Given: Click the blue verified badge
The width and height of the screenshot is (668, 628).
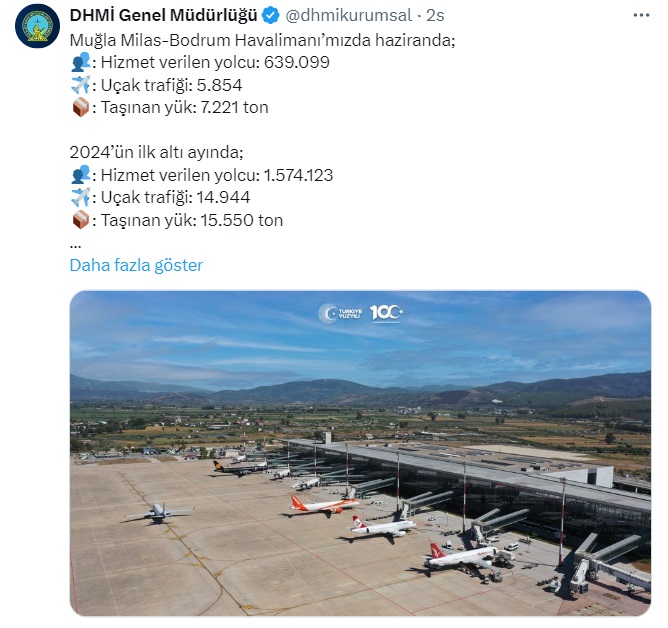Looking at the screenshot, I should (x=271, y=16).
